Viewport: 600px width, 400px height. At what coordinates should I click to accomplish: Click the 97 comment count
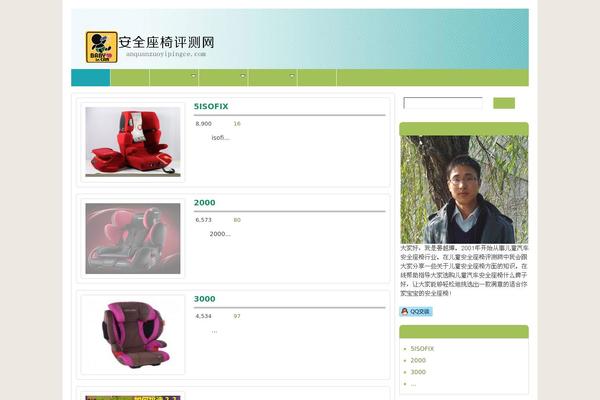point(237,316)
